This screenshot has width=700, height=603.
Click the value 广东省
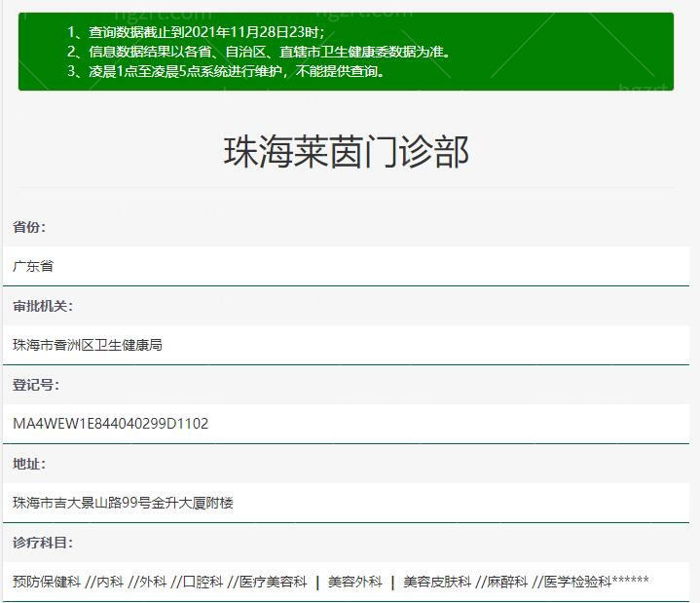[x=33, y=266]
